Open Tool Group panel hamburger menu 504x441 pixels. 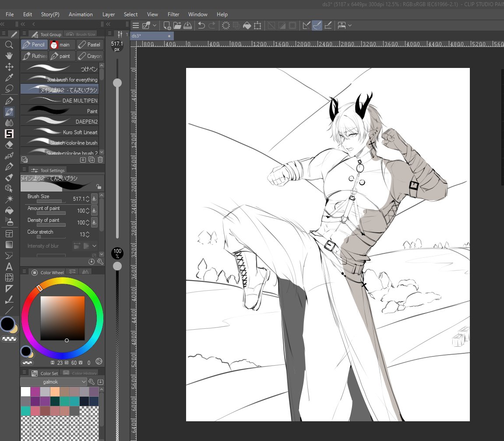pos(24,33)
